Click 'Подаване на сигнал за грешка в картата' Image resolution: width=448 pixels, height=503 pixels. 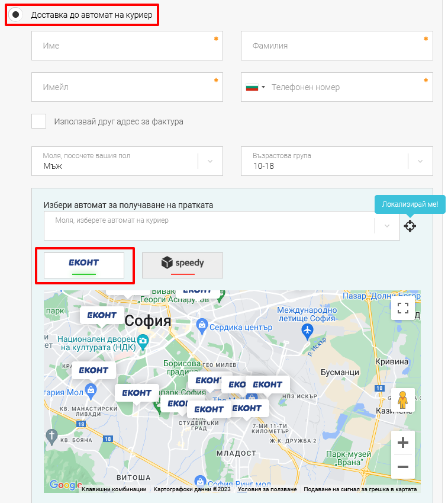click(x=360, y=489)
